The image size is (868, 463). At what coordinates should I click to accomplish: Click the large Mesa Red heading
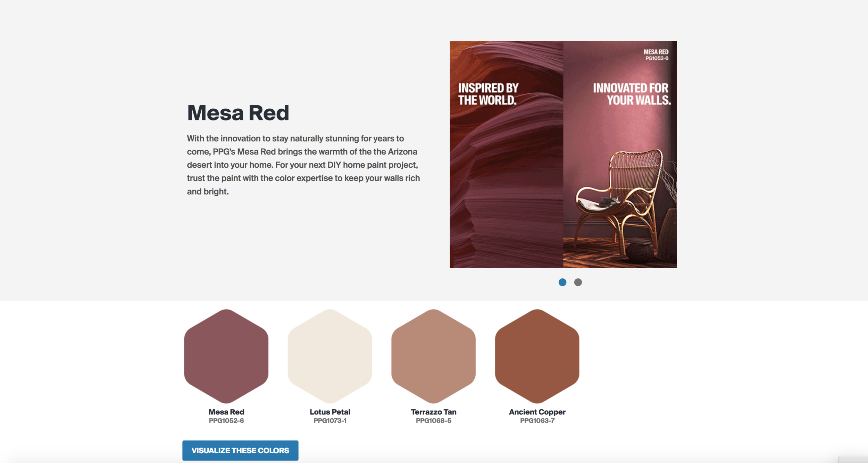238,113
